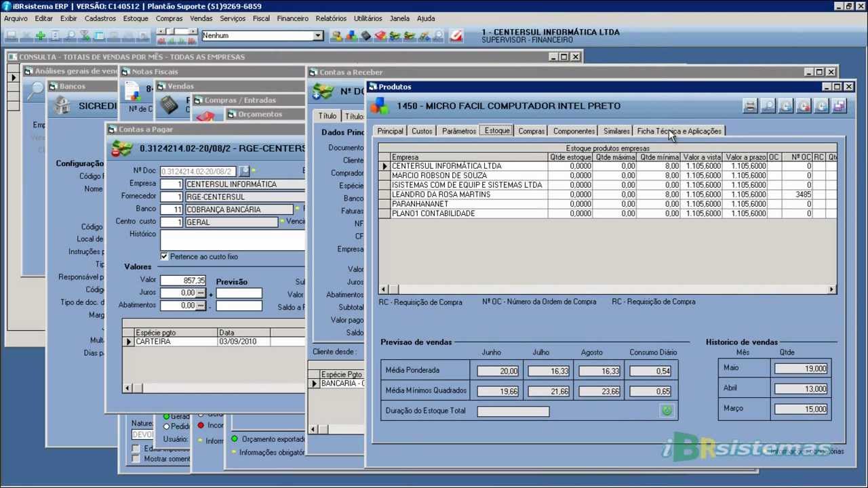Viewport: 868px width, 488px height.
Task: Click the ellipsis button beside Juros value
Action: [x=201, y=293]
